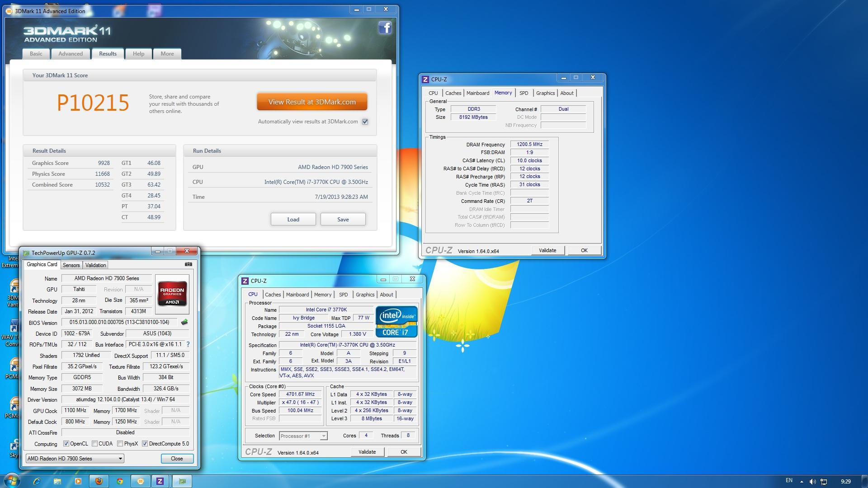Open the Windows Start menu orb
The width and height of the screenshot is (868, 488).
click(x=11, y=481)
